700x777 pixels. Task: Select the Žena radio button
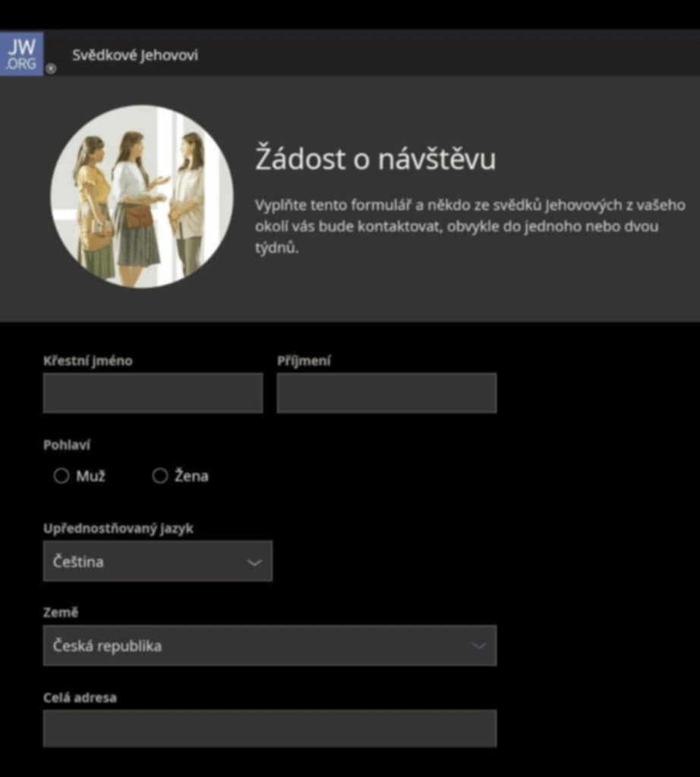point(160,476)
